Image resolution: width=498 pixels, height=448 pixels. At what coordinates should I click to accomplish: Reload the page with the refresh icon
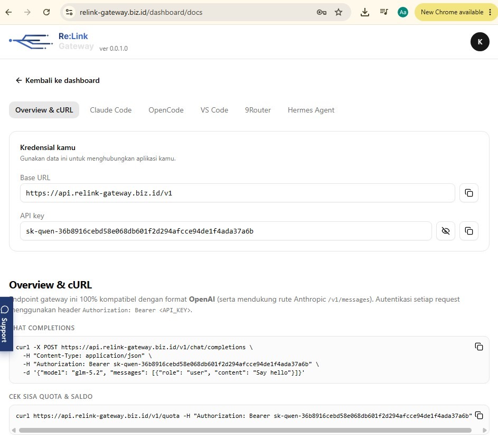tap(46, 12)
